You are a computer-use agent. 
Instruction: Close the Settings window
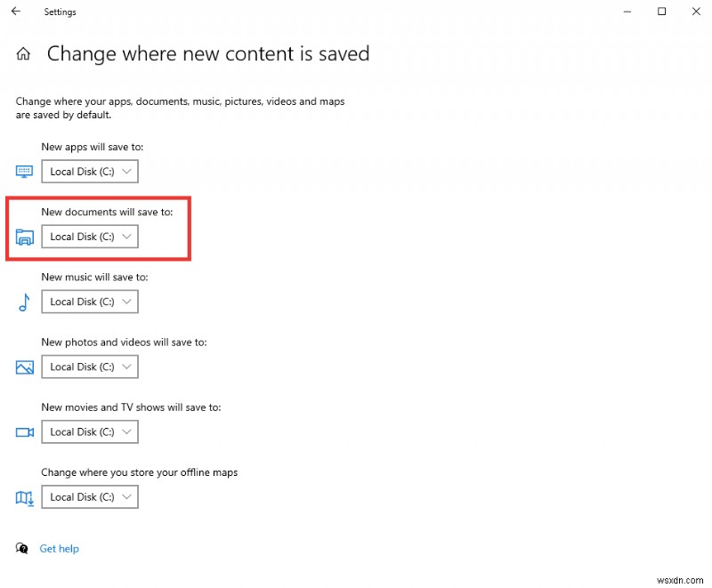point(697,12)
